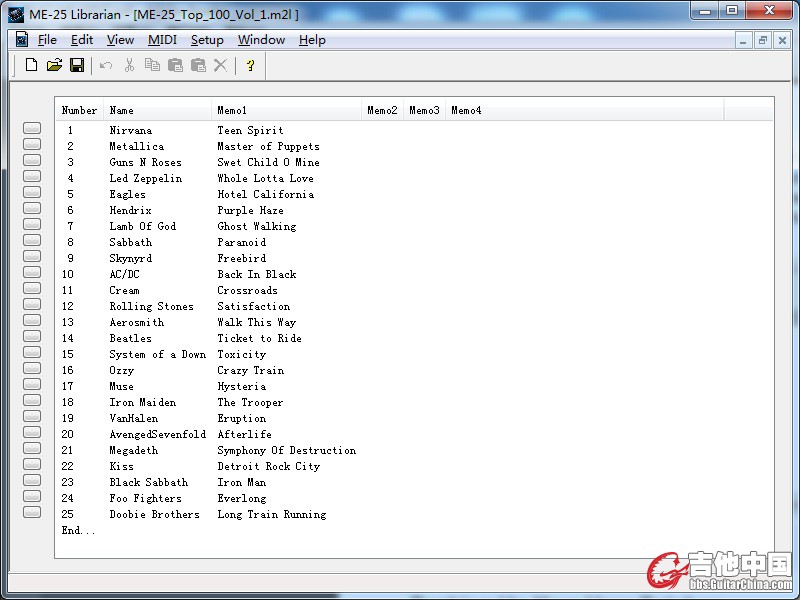This screenshot has width=800, height=600.
Task: Click the document icon left of File menu
Action: (x=22, y=39)
